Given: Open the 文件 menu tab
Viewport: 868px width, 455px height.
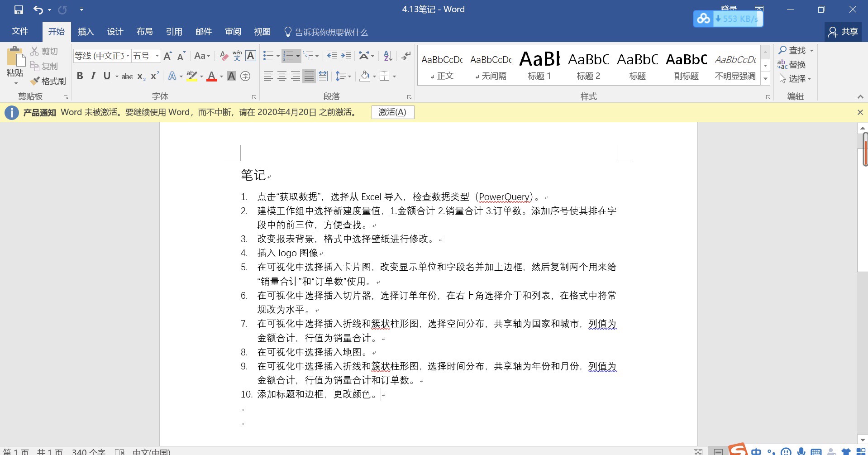Looking at the screenshot, I should tap(20, 32).
